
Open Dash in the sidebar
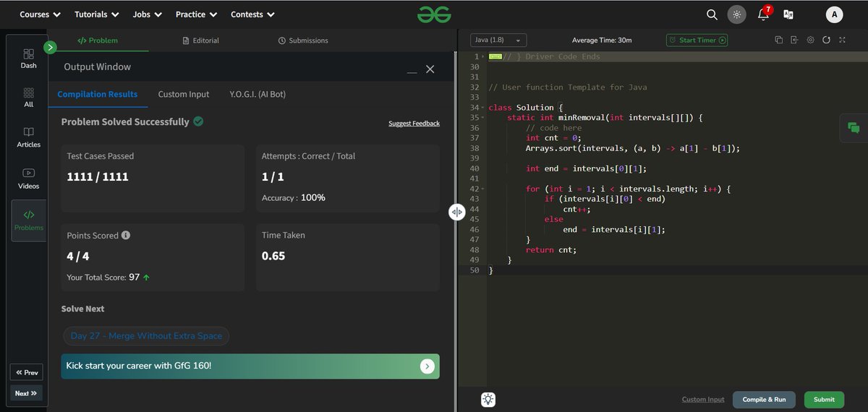(x=29, y=59)
